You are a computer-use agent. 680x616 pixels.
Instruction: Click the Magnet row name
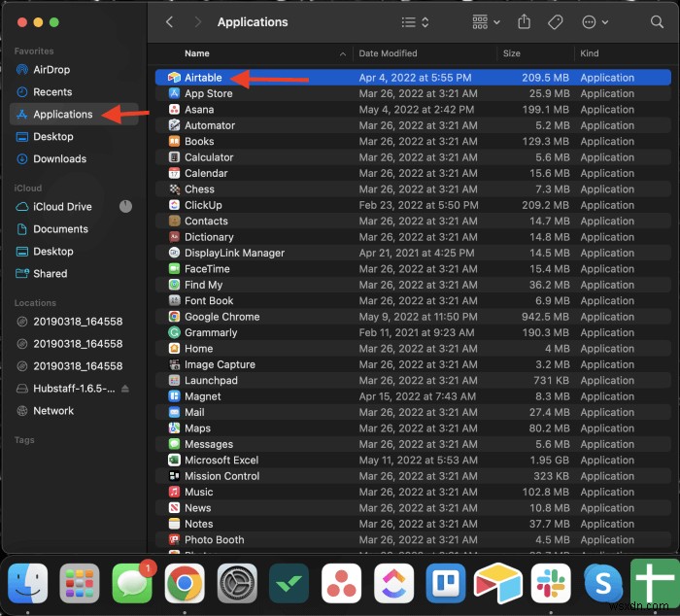click(202, 396)
